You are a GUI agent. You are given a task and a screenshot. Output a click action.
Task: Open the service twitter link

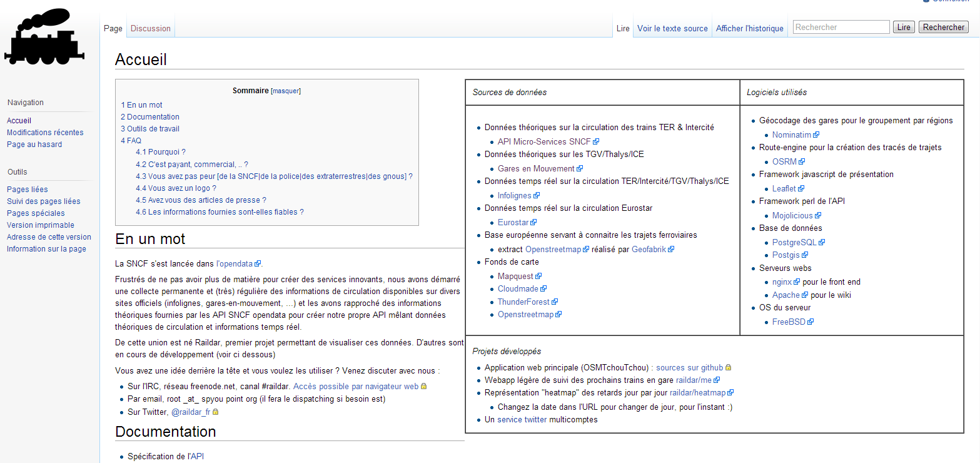tap(522, 420)
